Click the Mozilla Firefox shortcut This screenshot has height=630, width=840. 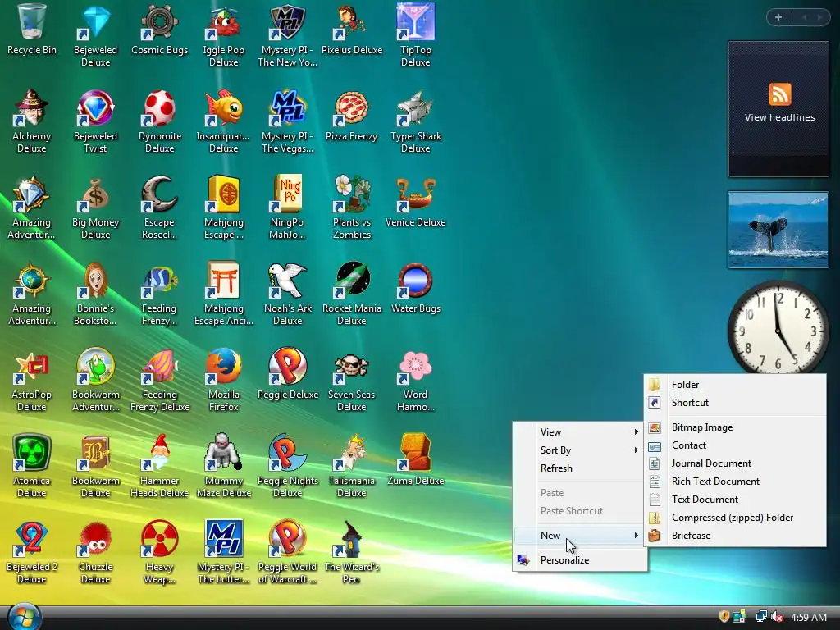[x=223, y=367]
